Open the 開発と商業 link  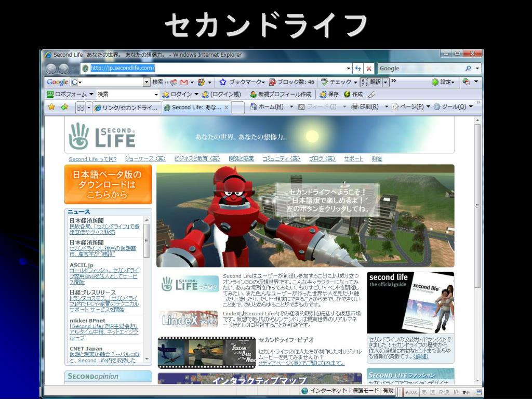(x=241, y=159)
